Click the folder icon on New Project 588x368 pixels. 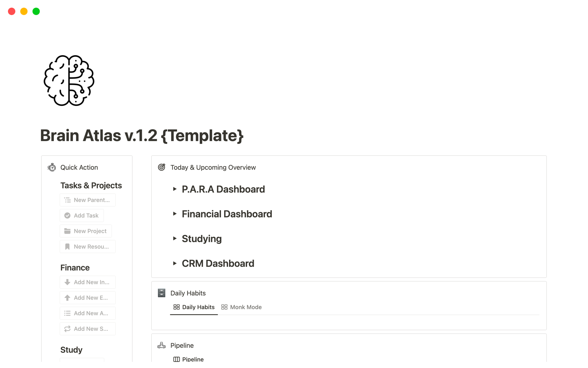coord(67,231)
